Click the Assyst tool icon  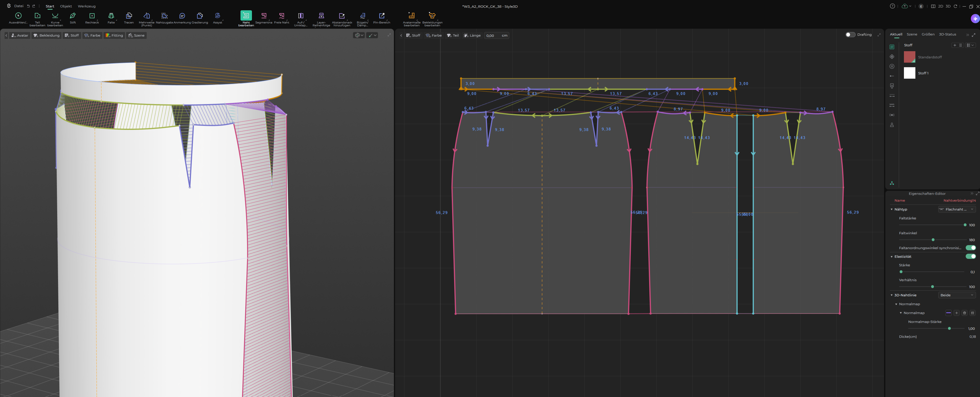pyautogui.click(x=217, y=17)
